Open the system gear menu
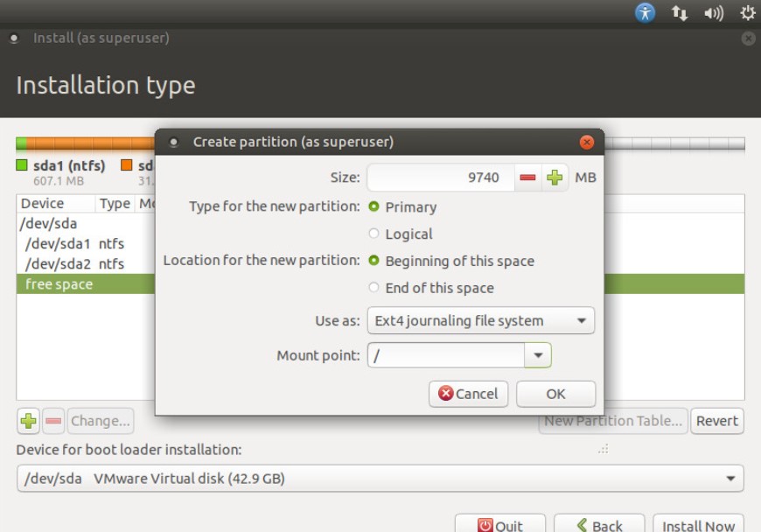The height and width of the screenshot is (532, 761). [x=747, y=12]
